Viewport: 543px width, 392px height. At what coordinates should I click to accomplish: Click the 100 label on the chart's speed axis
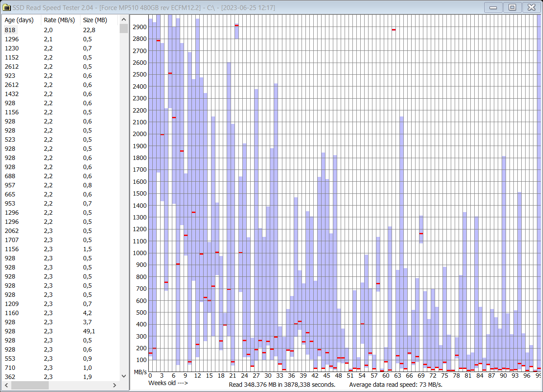142,360
